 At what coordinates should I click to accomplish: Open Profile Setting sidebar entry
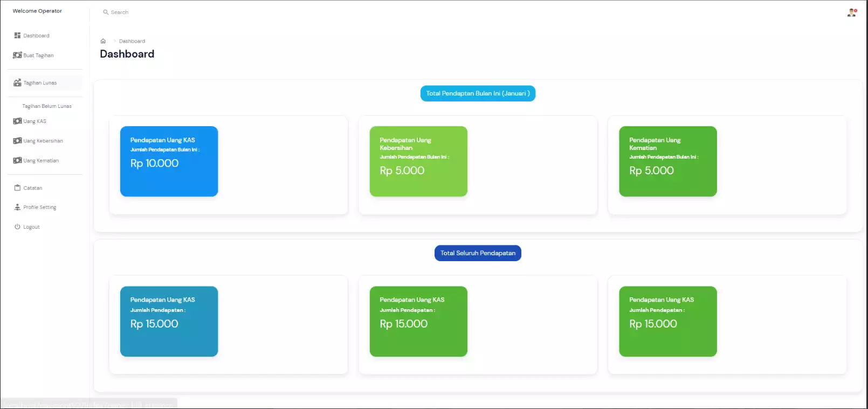coord(40,207)
